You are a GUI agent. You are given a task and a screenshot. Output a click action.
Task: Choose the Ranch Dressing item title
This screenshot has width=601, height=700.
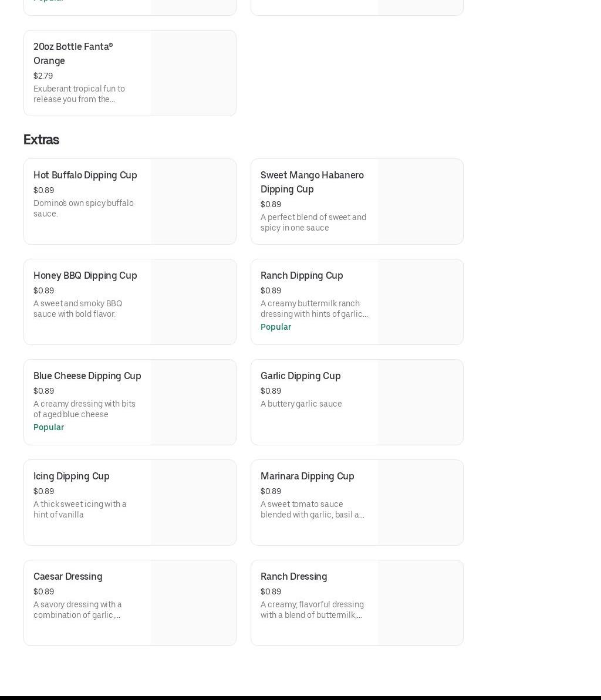[293, 576]
